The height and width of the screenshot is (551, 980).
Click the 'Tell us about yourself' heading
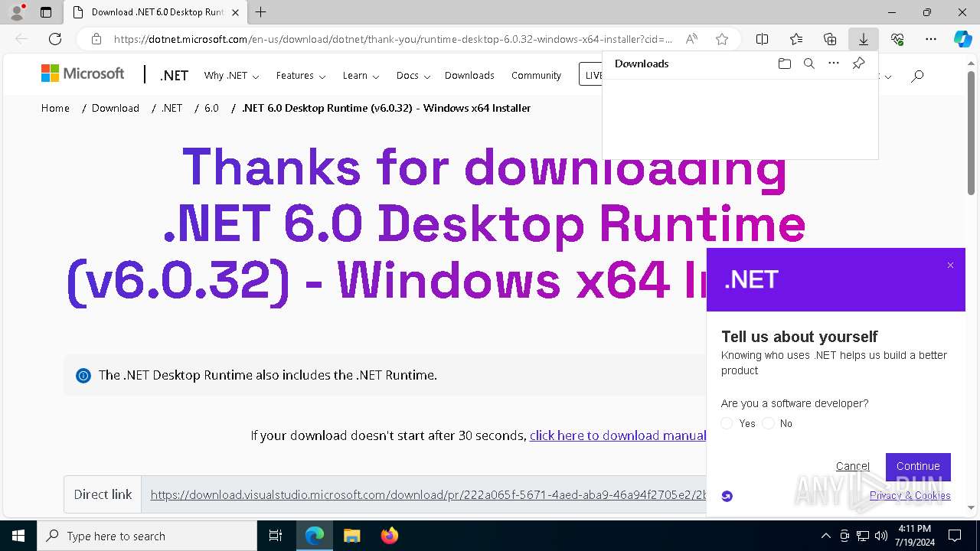pyautogui.click(x=799, y=337)
